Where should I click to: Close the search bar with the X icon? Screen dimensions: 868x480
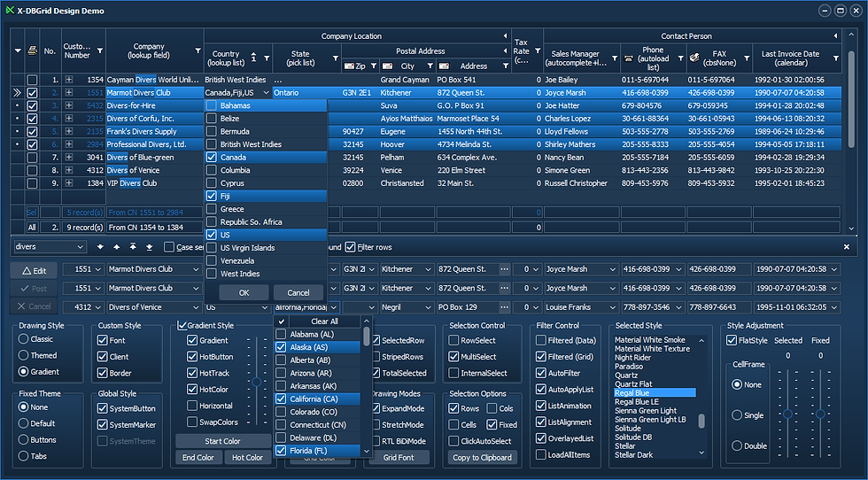(847, 247)
